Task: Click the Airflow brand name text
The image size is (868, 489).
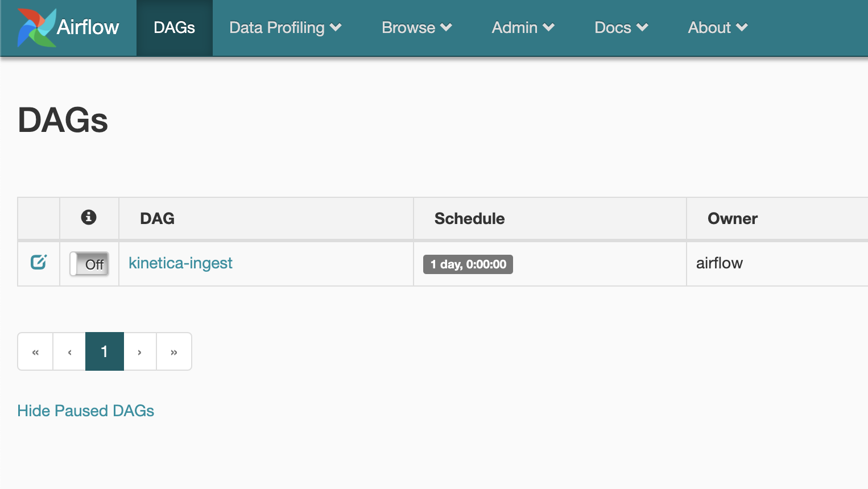Action: [x=88, y=27]
